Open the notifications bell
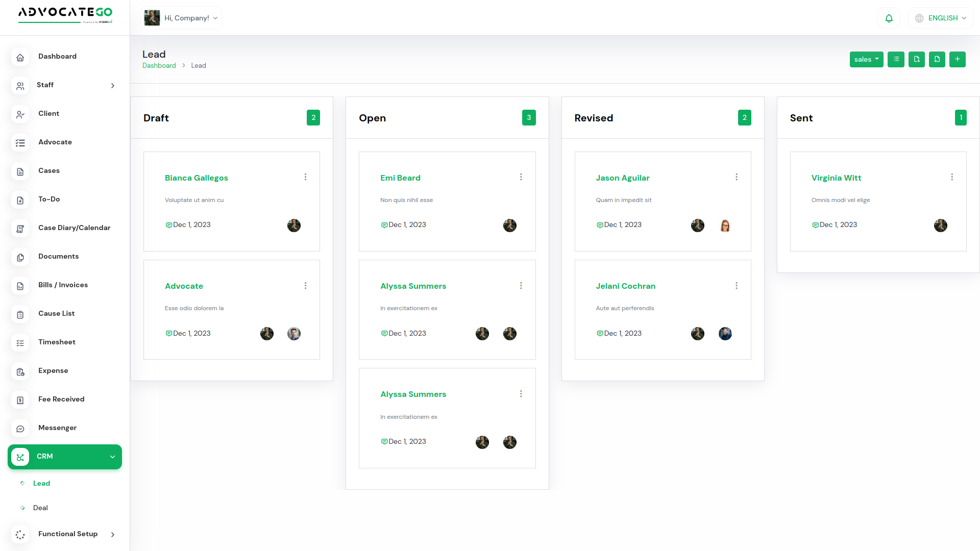Screen dimensions: 980x551 tap(889, 18)
